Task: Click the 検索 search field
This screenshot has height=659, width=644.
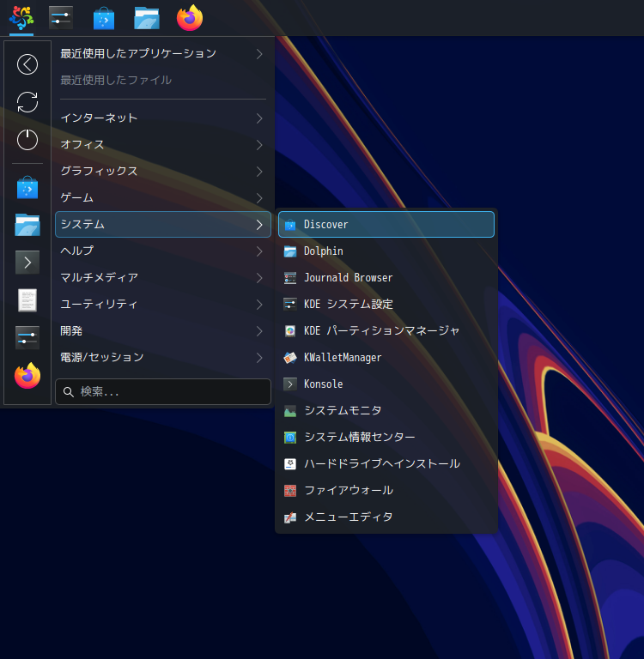Action: (163, 391)
